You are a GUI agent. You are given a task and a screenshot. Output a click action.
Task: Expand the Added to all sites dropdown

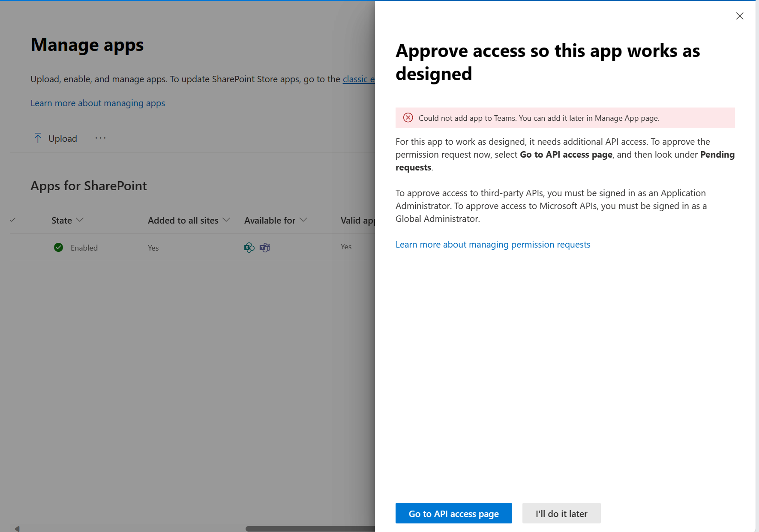[227, 220]
